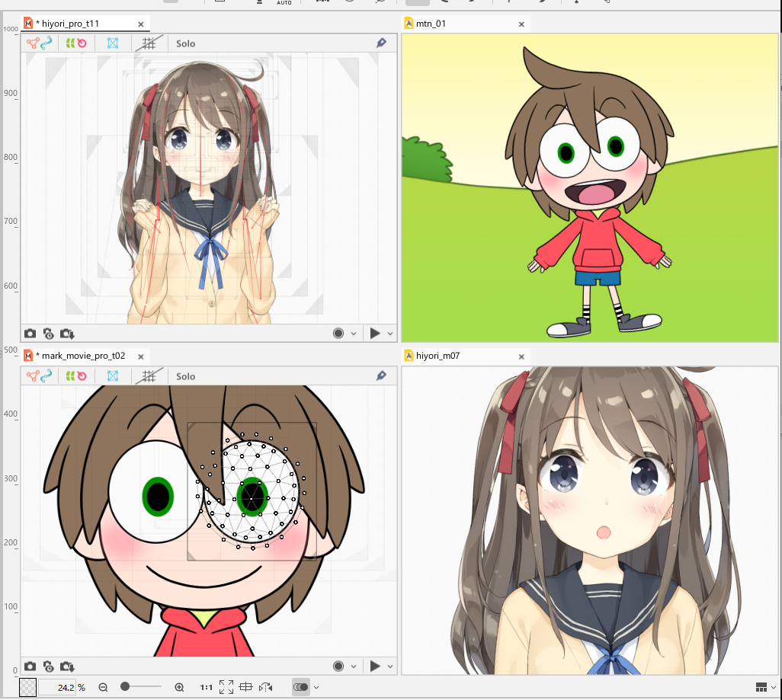Click the zoom percentage input field
This screenshot has height=700, width=782.
pyautogui.click(x=61, y=687)
